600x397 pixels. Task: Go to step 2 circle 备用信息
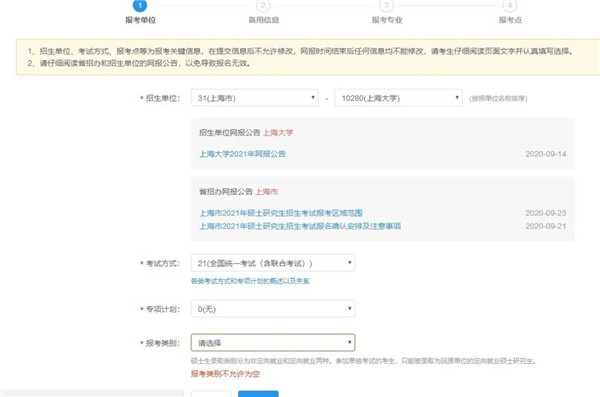coord(263,5)
